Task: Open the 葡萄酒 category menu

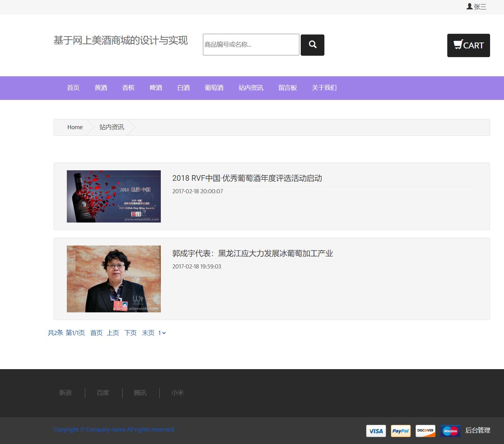Action: (x=214, y=88)
